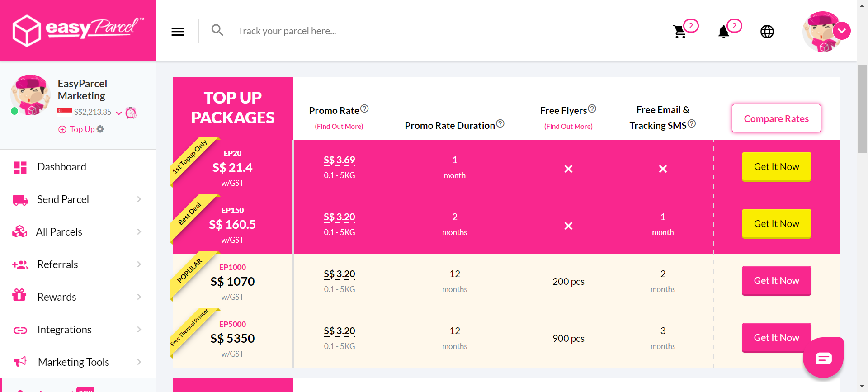This screenshot has height=392, width=868.
Task: Click the EP1000 S$ 3.20 promo rate
Action: [340, 274]
